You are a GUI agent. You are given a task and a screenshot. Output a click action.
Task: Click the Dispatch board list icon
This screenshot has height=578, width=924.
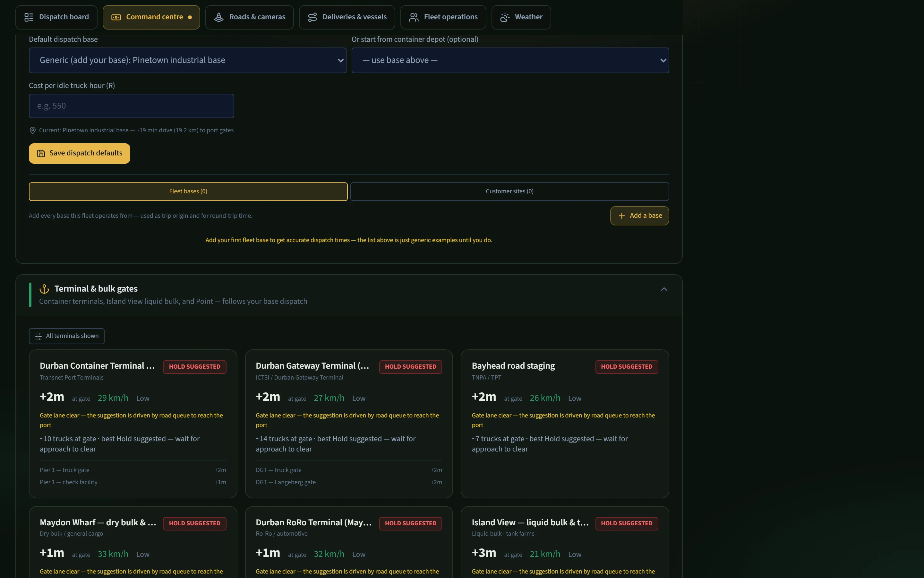tap(29, 17)
